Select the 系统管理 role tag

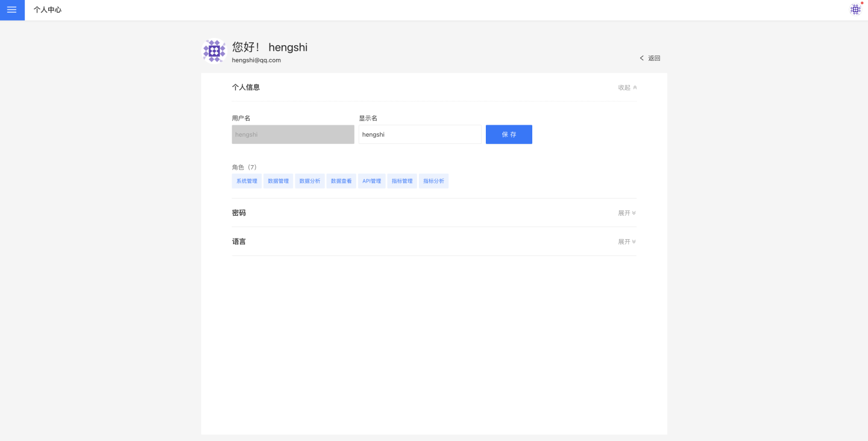(247, 181)
